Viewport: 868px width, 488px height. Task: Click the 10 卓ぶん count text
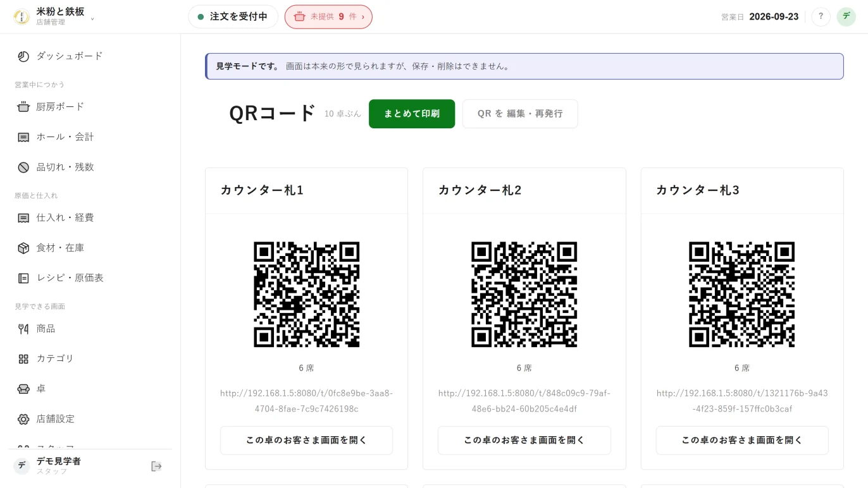click(x=343, y=114)
